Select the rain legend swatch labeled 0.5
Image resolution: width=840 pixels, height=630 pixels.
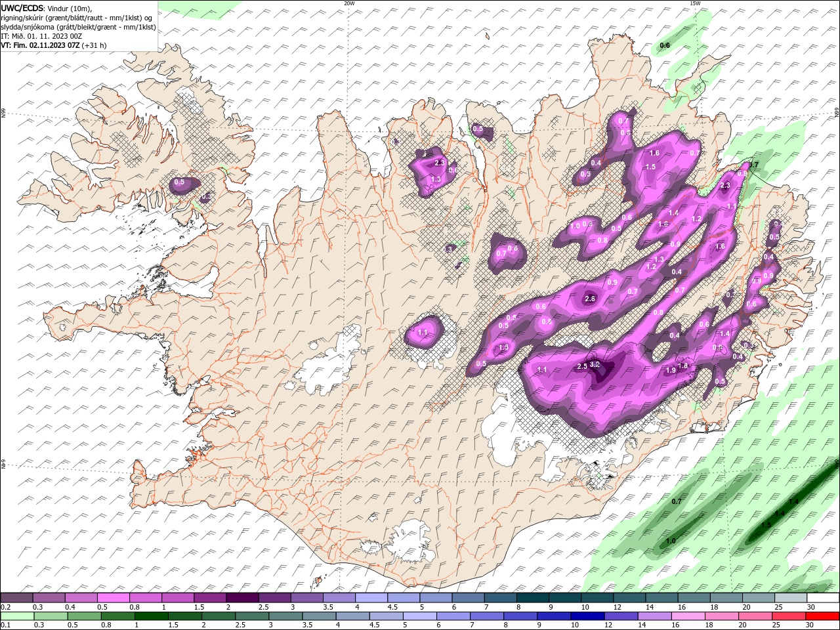[85, 616]
